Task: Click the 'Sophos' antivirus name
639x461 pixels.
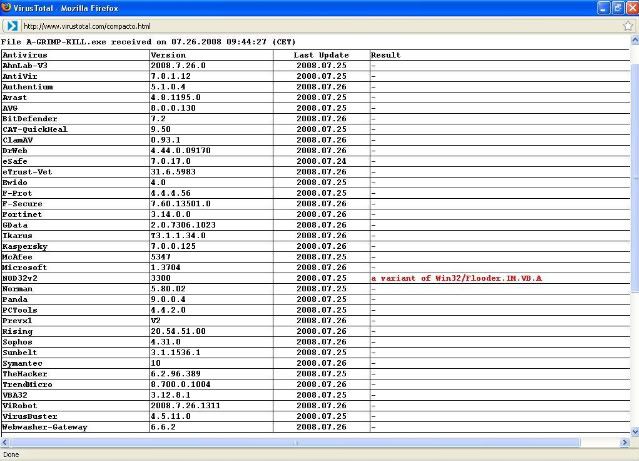Action: (x=17, y=342)
